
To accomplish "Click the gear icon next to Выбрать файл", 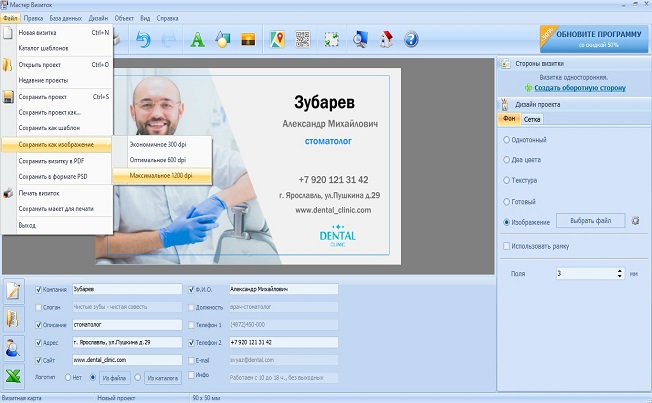I will [635, 221].
